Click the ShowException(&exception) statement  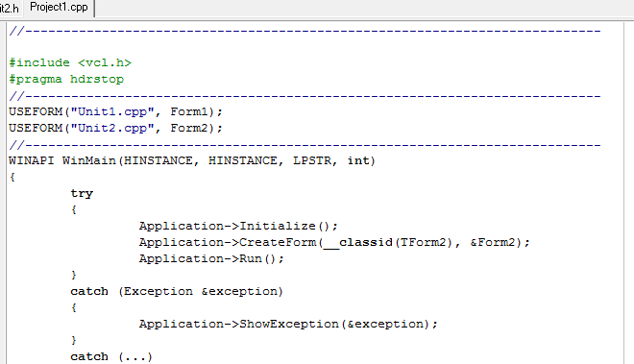(288, 324)
